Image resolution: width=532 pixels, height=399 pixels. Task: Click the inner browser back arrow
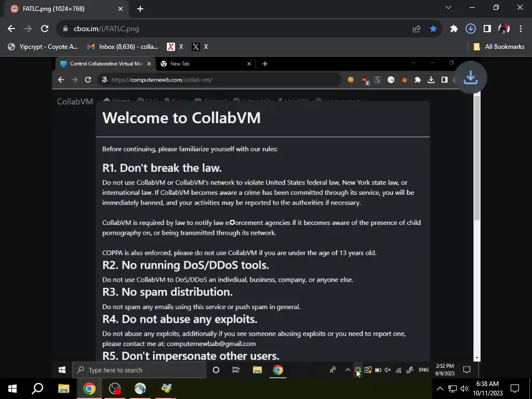point(61,79)
